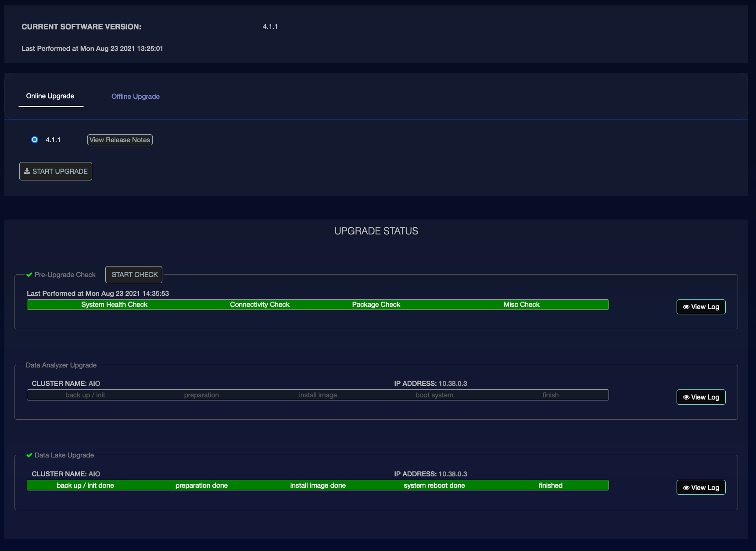Viewport: 756px width, 551px height.
Task: Click the green checkmark beside Data Lake Upgrade
Action: point(29,455)
